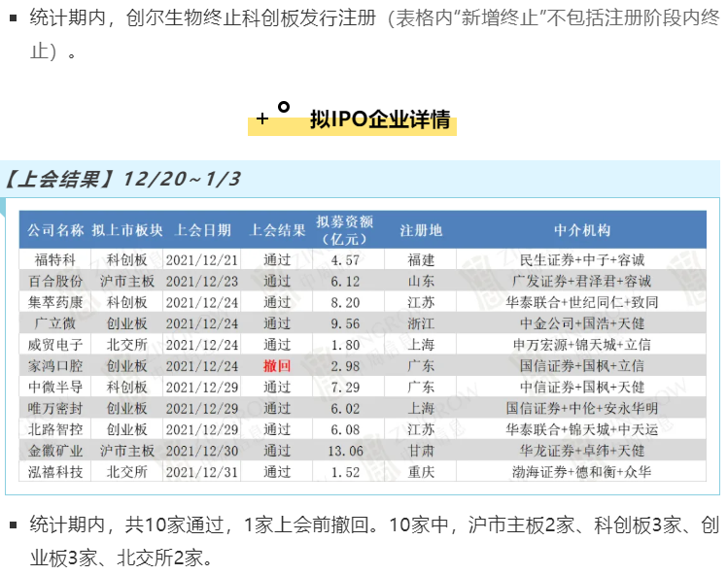Click the fundraising amount 1.52
This screenshot has width=728, height=575.
coord(345,472)
